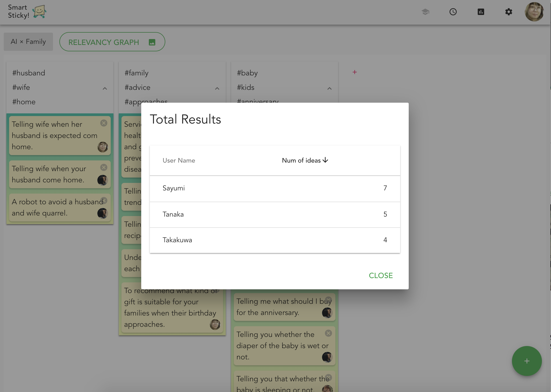
Task: Select the AI × Family tab
Action: [x=28, y=42]
